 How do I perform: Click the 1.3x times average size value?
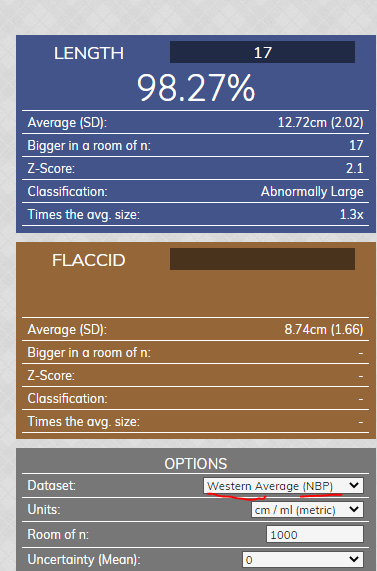pos(352,214)
